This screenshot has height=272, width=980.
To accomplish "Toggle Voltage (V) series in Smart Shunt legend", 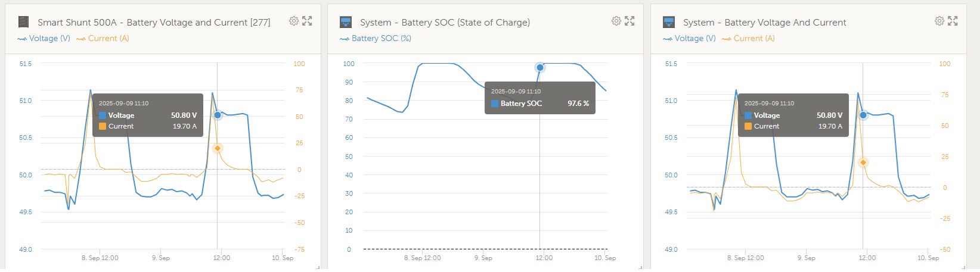I will pos(44,39).
